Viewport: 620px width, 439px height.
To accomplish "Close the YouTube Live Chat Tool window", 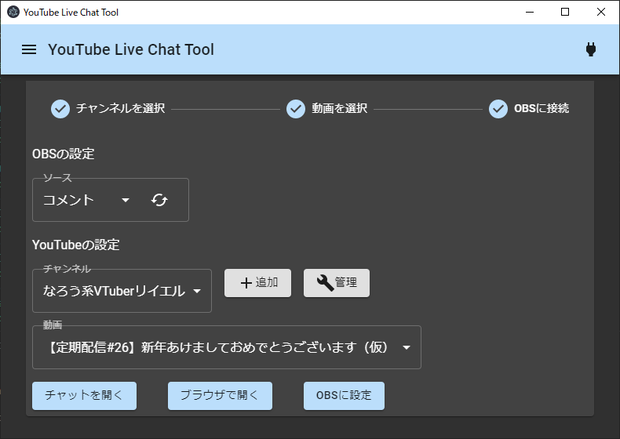I will (x=601, y=12).
